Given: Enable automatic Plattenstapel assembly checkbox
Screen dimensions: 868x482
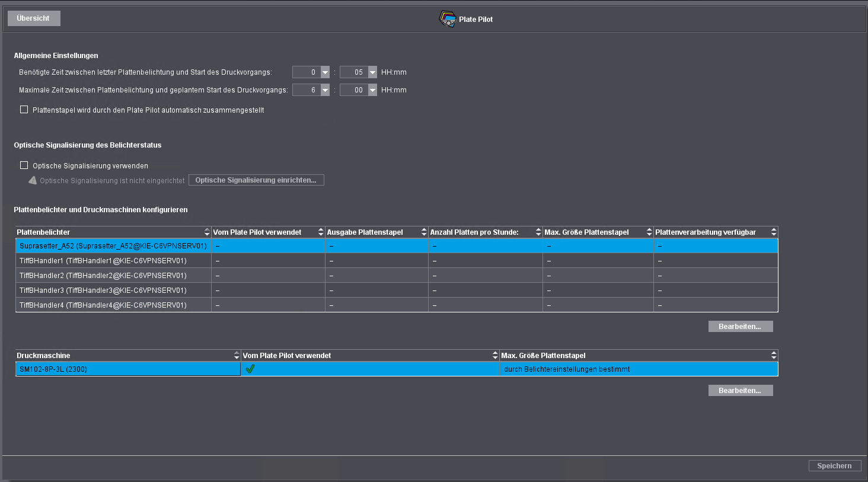Looking at the screenshot, I should [x=24, y=110].
